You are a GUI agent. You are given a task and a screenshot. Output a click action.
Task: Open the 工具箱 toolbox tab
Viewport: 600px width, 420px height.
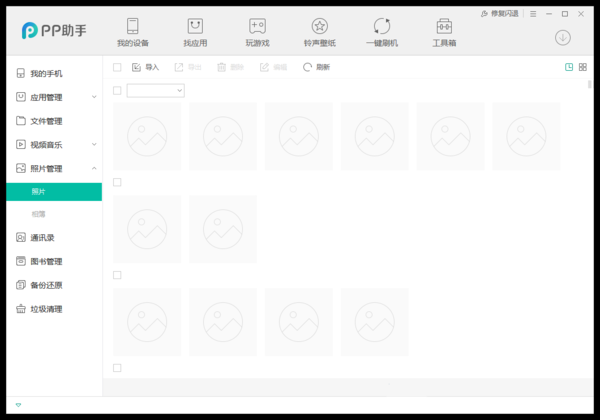pos(444,32)
